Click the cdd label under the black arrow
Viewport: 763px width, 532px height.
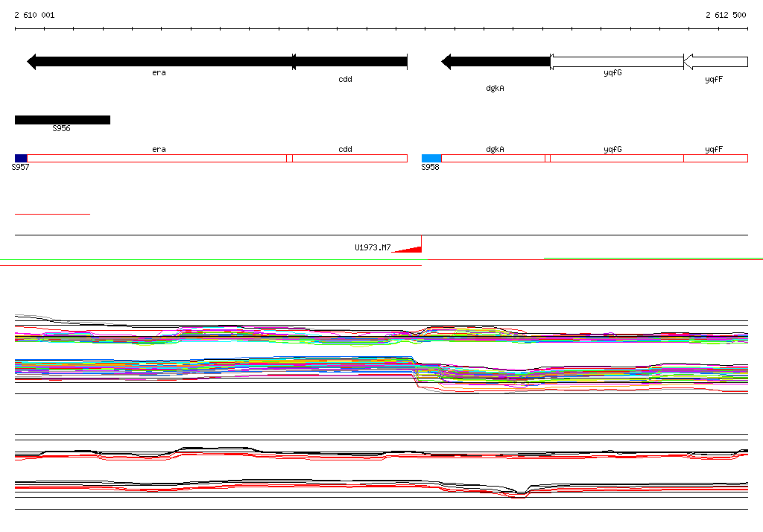346,79
